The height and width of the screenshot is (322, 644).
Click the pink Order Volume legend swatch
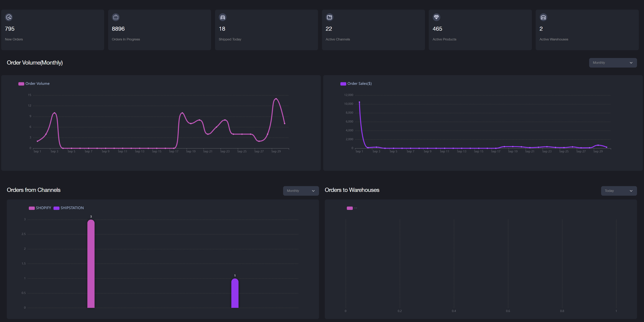coord(21,84)
